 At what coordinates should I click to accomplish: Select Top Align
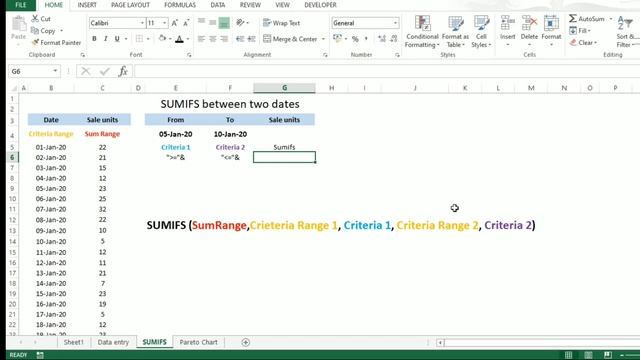(x=201, y=22)
